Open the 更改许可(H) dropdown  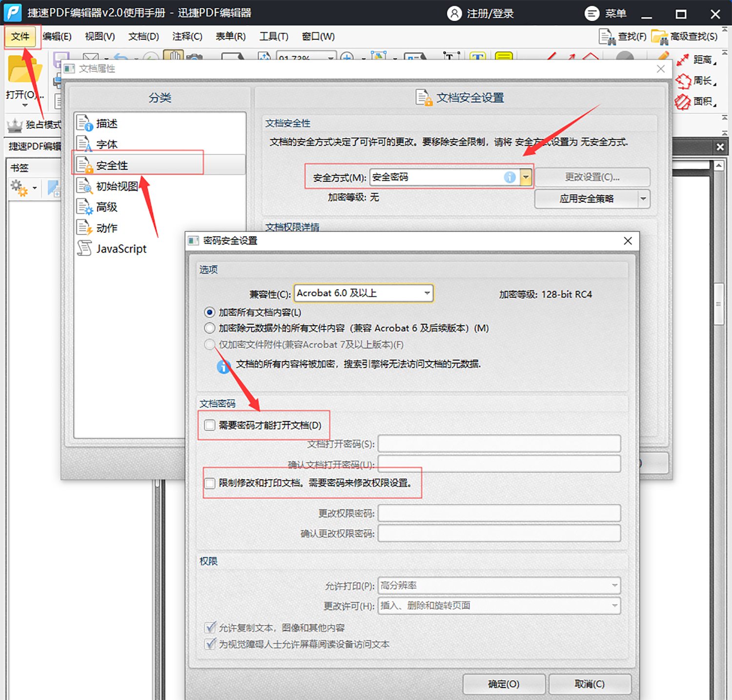[x=499, y=606]
